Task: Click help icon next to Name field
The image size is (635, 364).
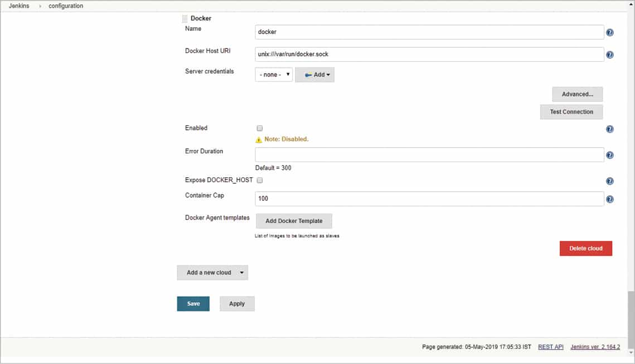Action: [609, 32]
